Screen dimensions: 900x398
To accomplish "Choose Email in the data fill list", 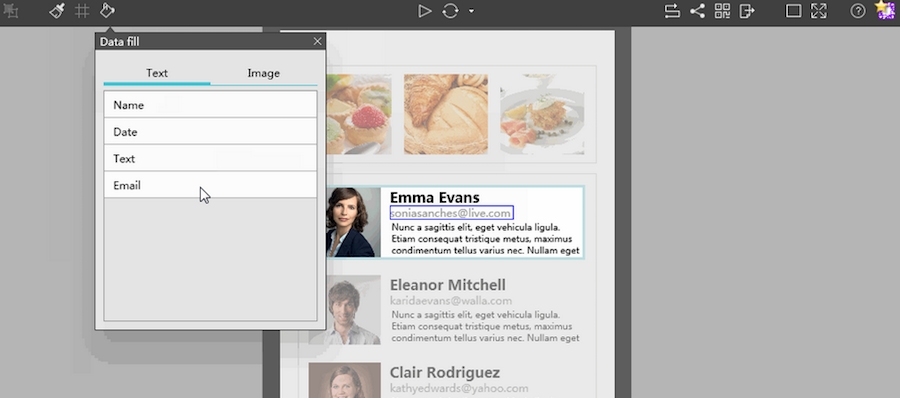I will 210,185.
